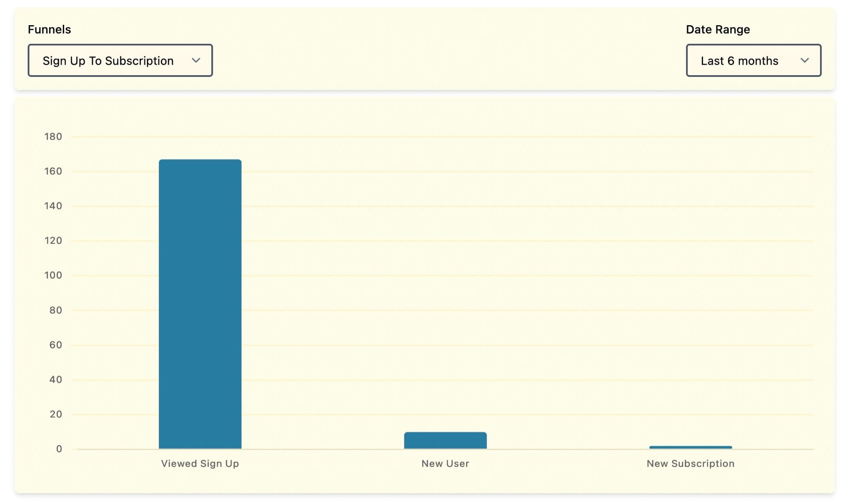The height and width of the screenshot is (504, 849).
Task: Click the chevron on the Funnels selector
Action: tap(196, 60)
